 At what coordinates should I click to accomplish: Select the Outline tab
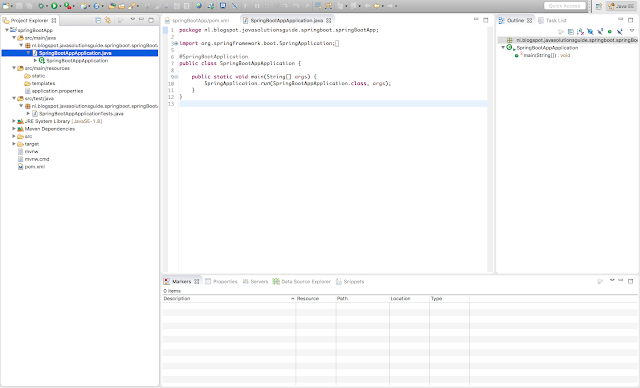pos(516,20)
